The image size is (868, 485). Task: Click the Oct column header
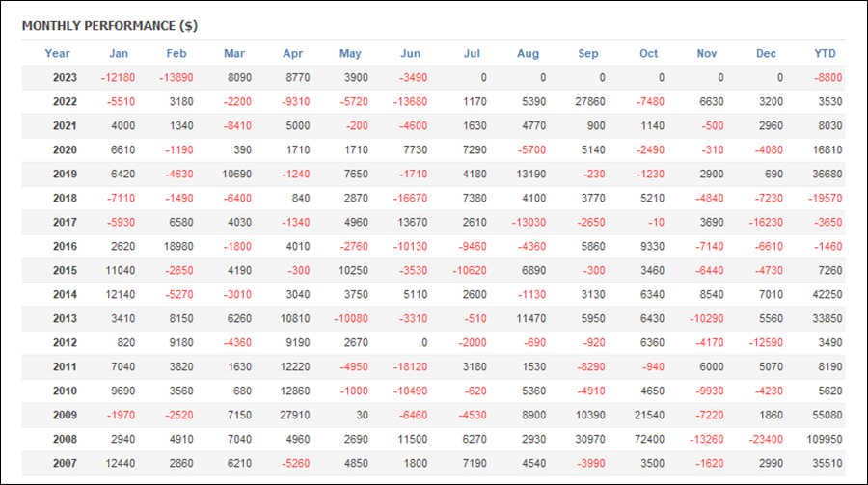[x=648, y=53]
